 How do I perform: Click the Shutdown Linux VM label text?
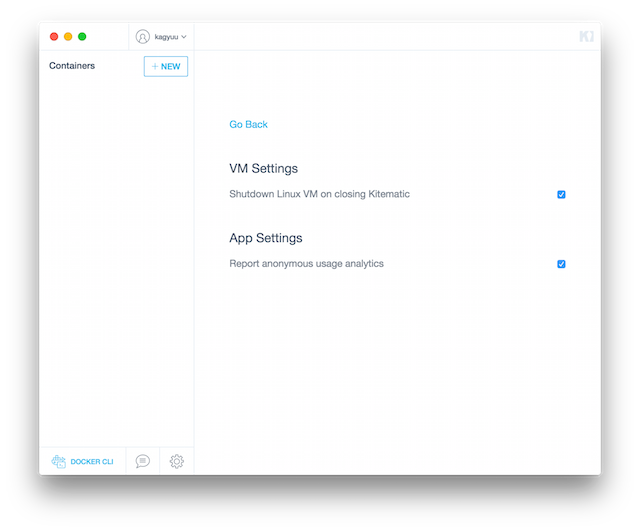(319, 194)
